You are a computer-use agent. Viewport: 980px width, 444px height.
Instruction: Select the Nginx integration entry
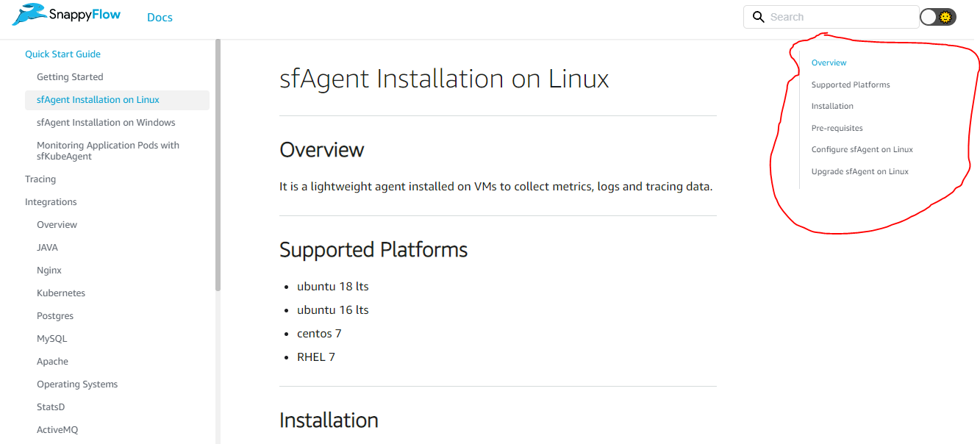point(49,271)
